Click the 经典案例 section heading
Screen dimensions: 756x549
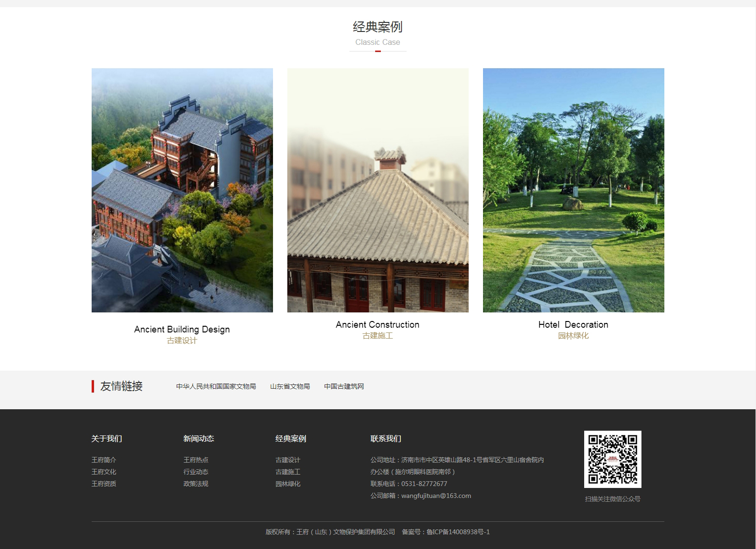(x=378, y=27)
